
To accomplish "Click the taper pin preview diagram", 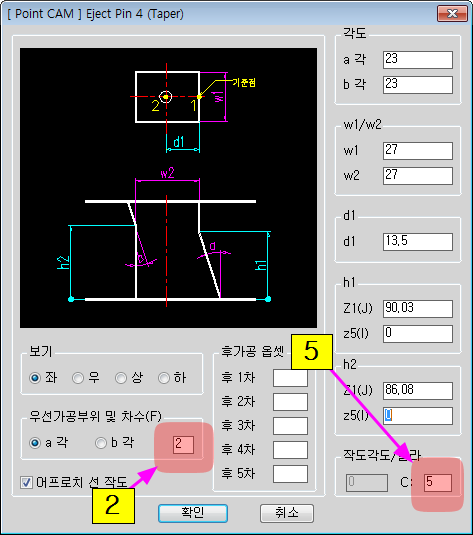I will pyautogui.click(x=168, y=188).
